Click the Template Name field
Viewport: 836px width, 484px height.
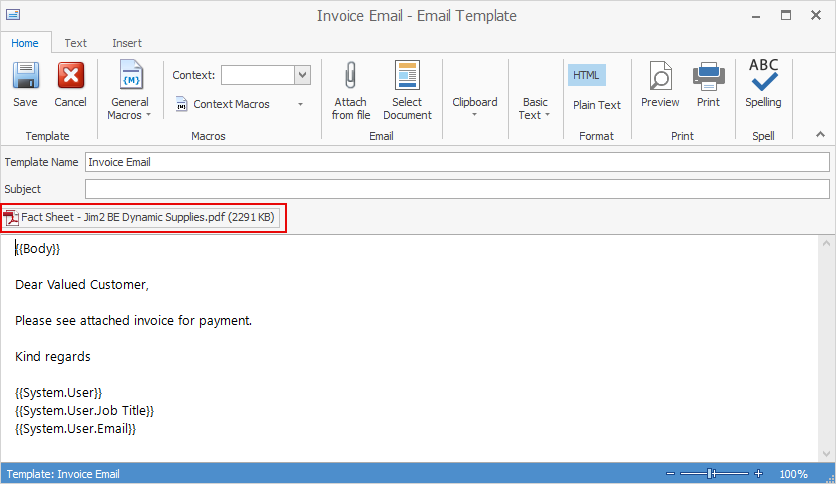[457, 162]
